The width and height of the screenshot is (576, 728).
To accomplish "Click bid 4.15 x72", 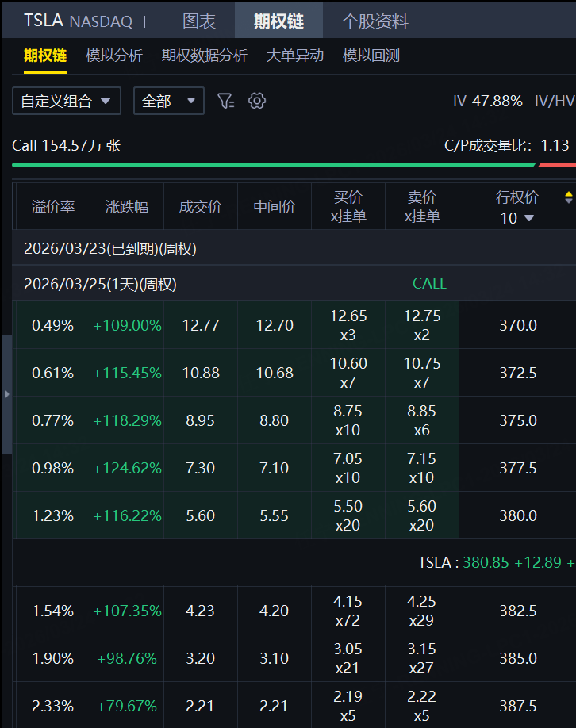I will tap(348, 611).
